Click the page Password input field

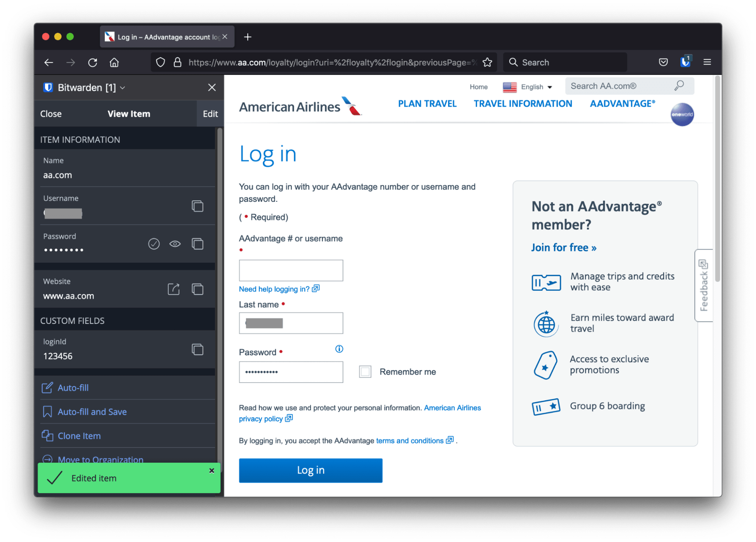tap(291, 372)
